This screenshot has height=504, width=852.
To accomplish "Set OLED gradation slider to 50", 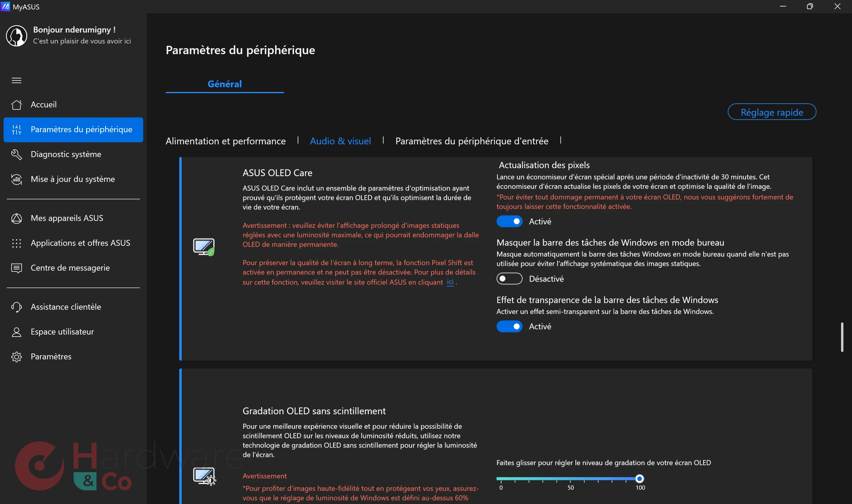I will tap(570, 479).
